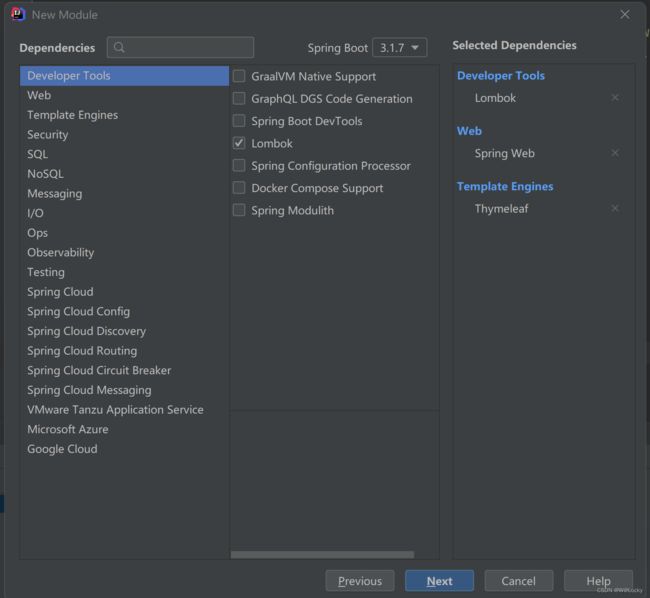Check Docker Compose Support
The height and width of the screenshot is (598, 650).
239,188
